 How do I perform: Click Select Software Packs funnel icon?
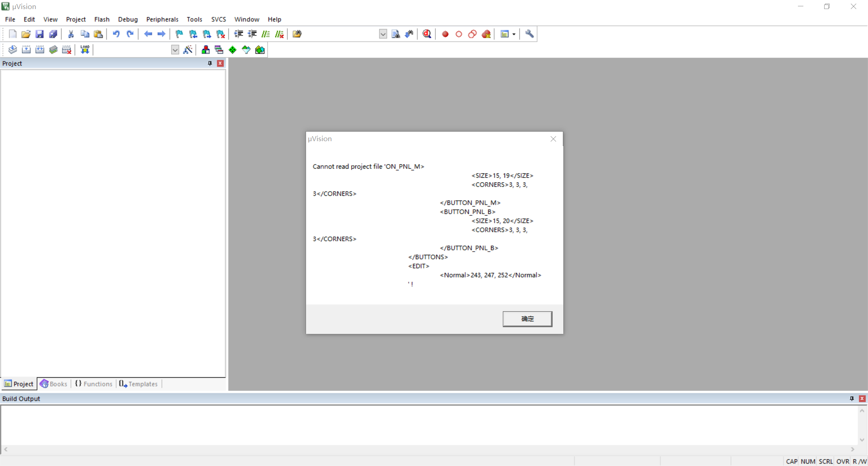click(x=246, y=50)
